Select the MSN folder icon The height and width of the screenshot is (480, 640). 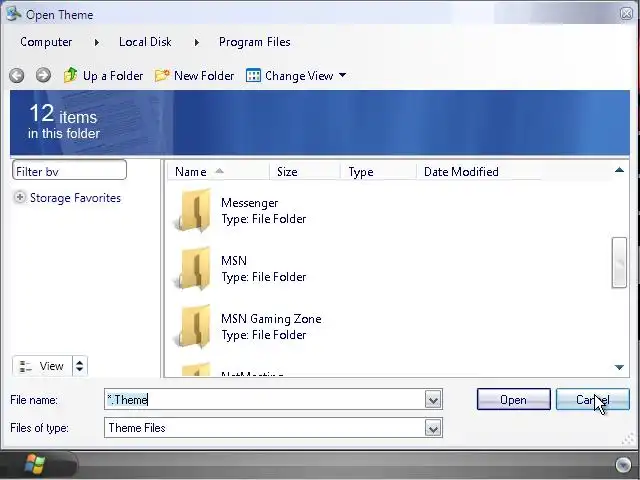[193, 268]
